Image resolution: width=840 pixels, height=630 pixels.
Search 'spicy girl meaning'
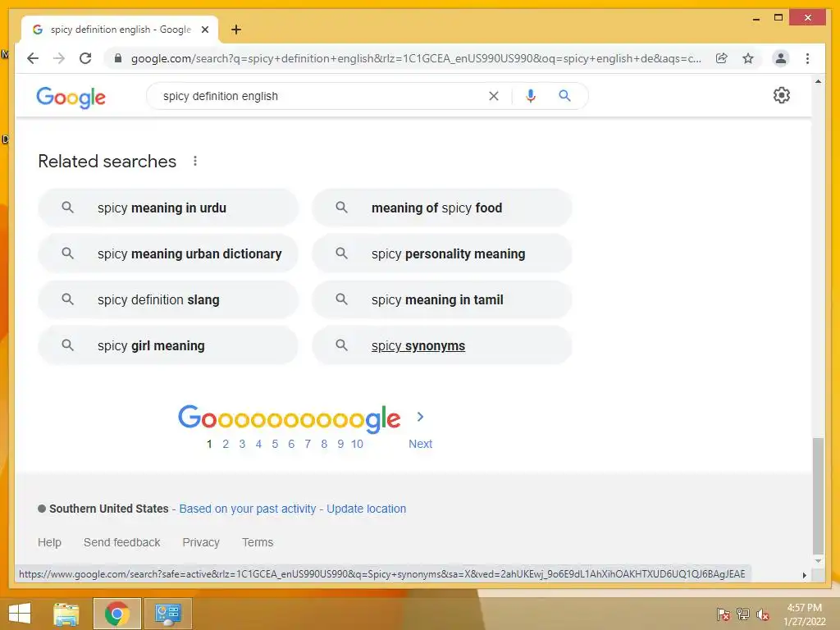(167, 346)
